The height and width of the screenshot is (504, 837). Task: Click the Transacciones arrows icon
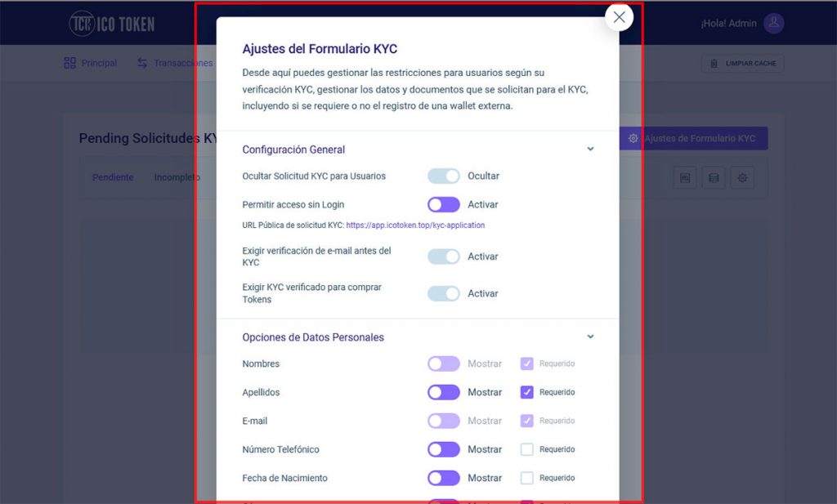pyautogui.click(x=141, y=63)
